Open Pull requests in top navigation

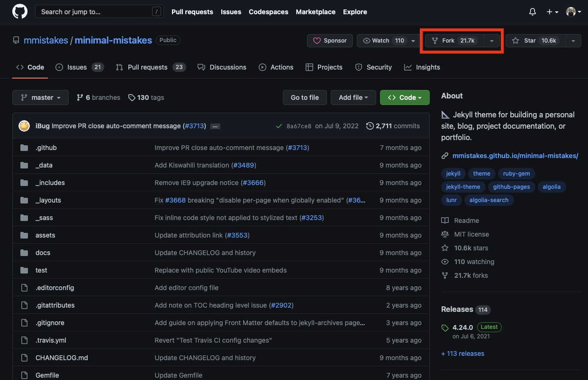[x=192, y=12]
